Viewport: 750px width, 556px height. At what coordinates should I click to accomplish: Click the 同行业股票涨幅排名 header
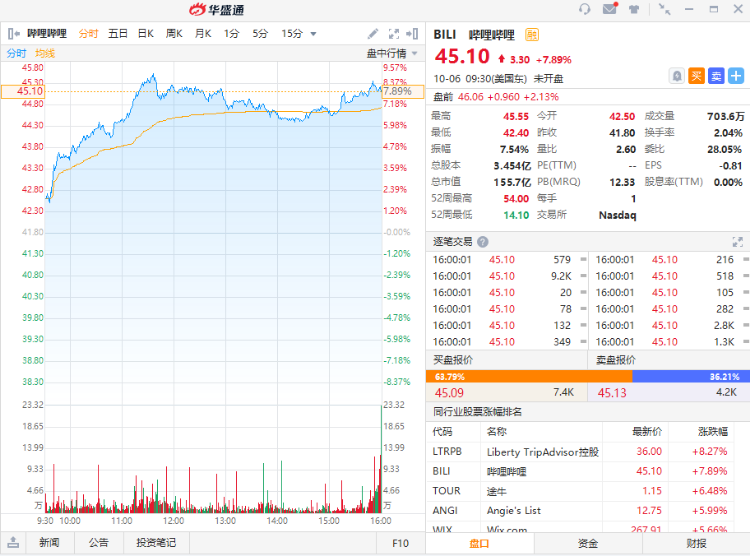477,412
